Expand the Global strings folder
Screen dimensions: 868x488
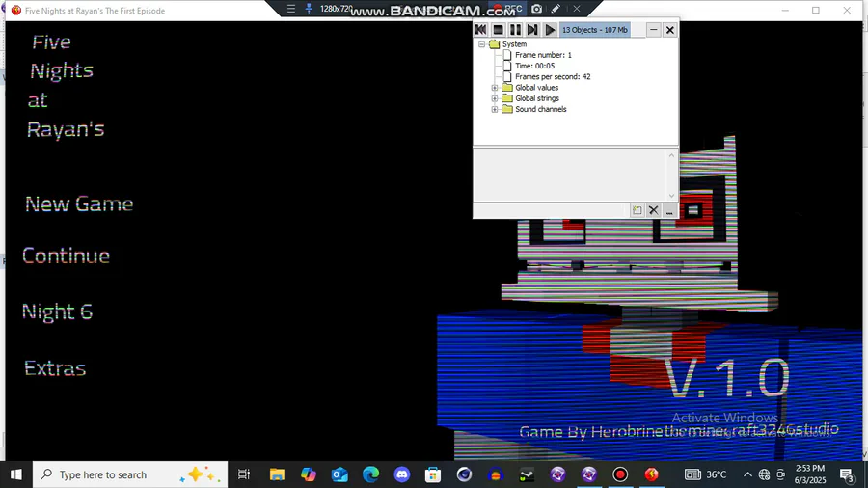pos(495,98)
